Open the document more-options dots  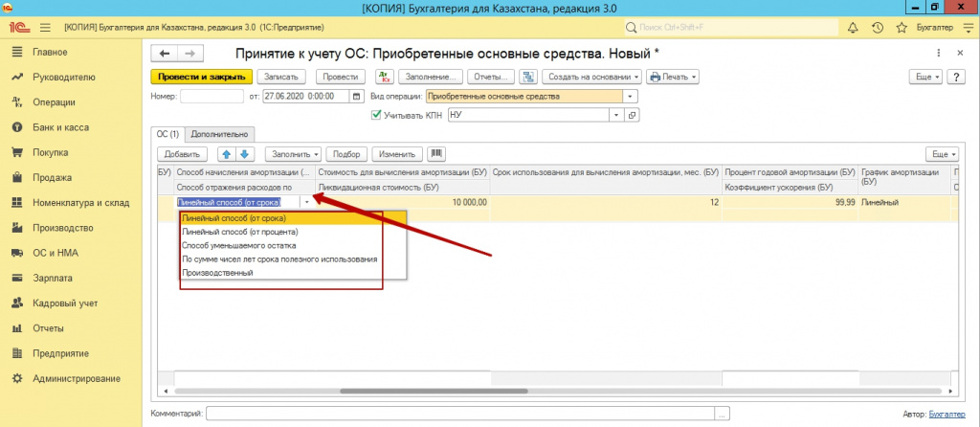point(938,54)
